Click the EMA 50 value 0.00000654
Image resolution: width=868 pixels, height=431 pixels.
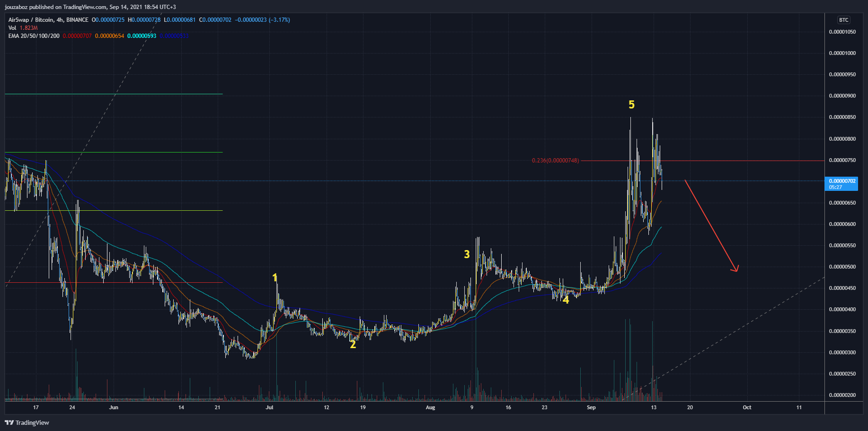pyautogui.click(x=109, y=36)
